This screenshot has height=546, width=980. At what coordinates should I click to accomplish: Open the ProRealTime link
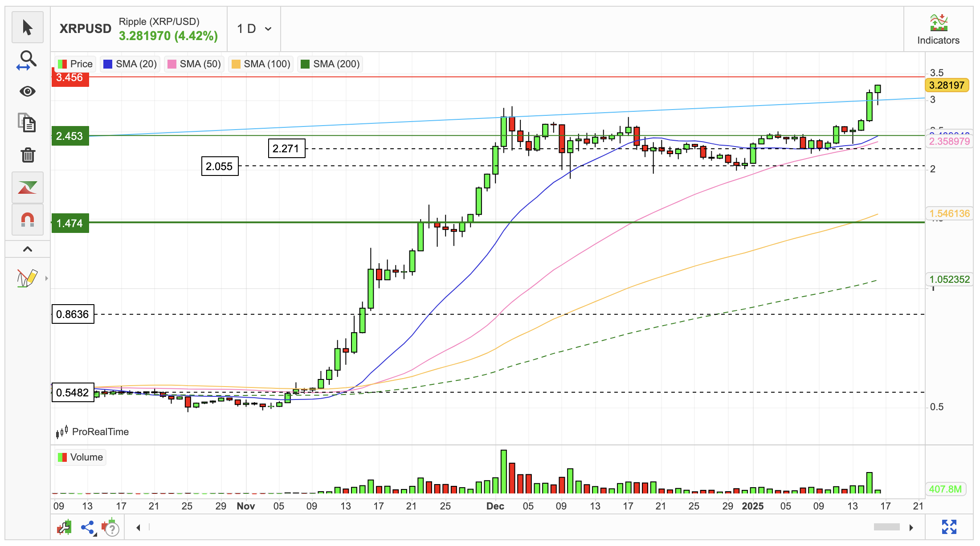tap(93, 432)
